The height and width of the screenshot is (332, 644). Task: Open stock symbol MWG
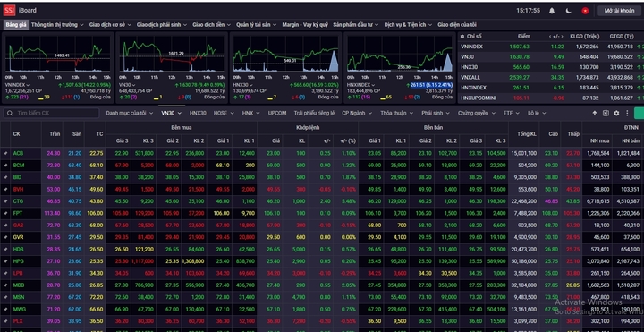click(19, 310)
